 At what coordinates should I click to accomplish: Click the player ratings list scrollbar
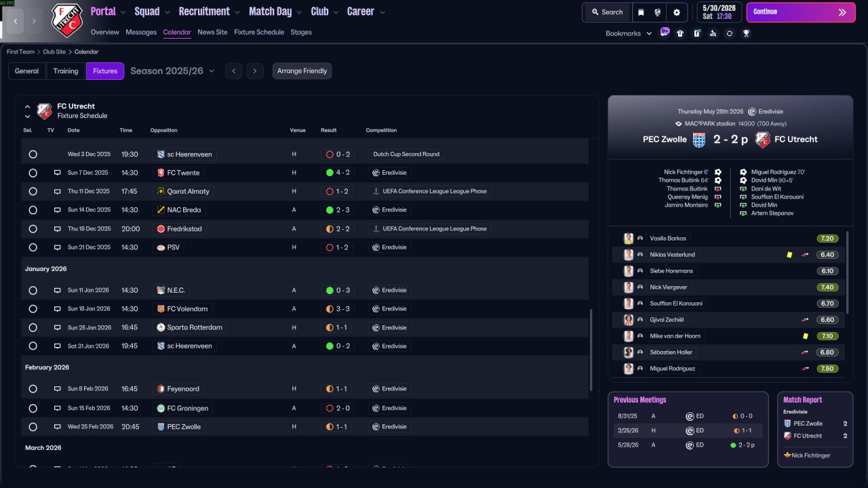pyautogui.click(x=848, y=272)
